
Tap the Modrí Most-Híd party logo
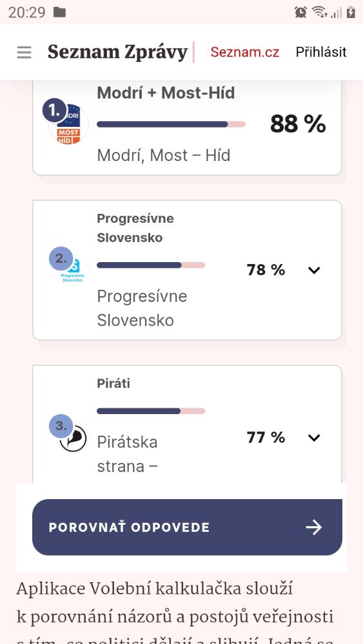point(68,124)
